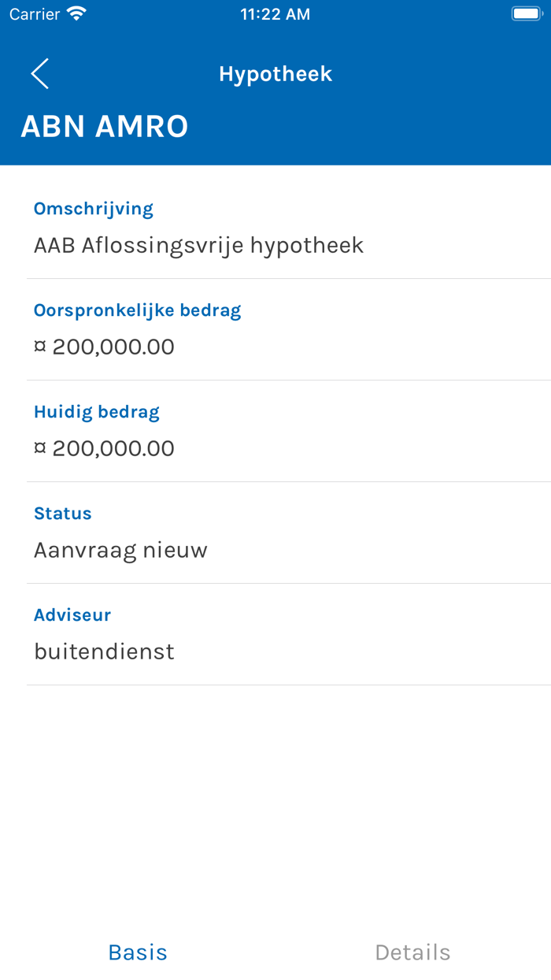Image resolution: width=551 pixels, height=980 pixels.
Task: Tap the Huidig bedrag label
Action: click(x=96, y=411)
